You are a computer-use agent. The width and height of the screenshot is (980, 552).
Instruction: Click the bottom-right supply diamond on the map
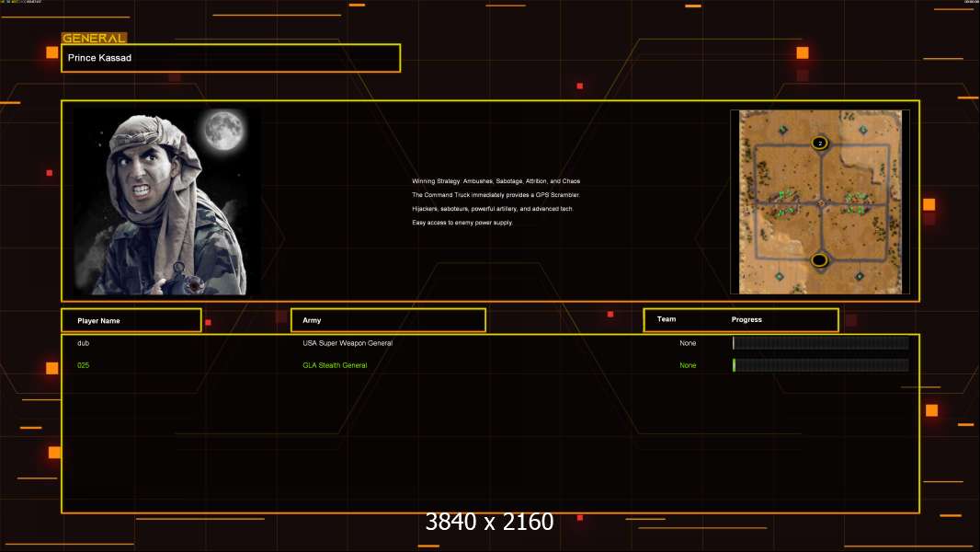[x=860, y=275]
